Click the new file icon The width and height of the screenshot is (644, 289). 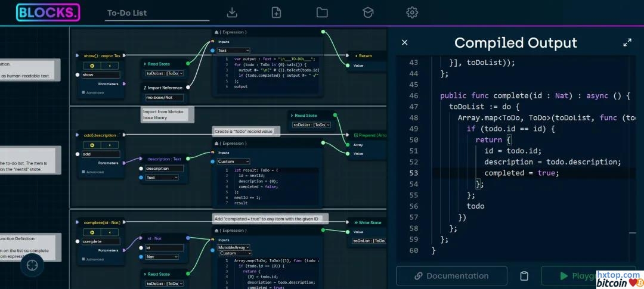coord(276,13)
